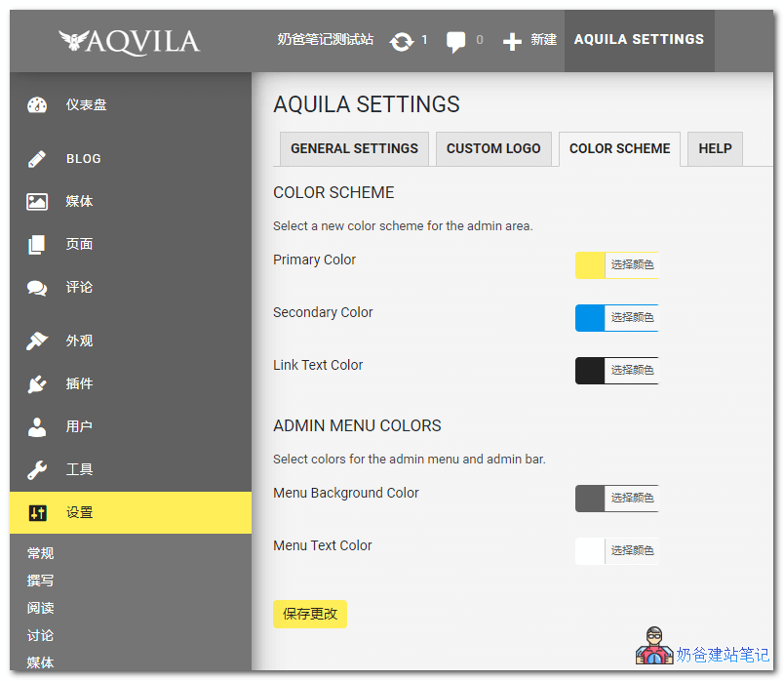Click the 设置 settings menu icon
The height and width of the screenshot is (681, 784).
click(36, 512)
